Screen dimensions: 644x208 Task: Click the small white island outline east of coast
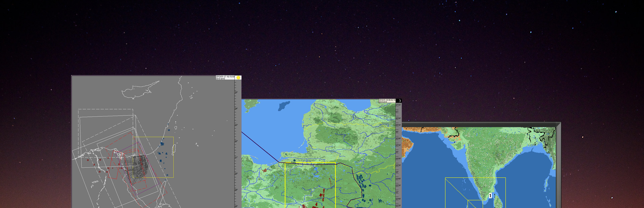pos(197,145)
